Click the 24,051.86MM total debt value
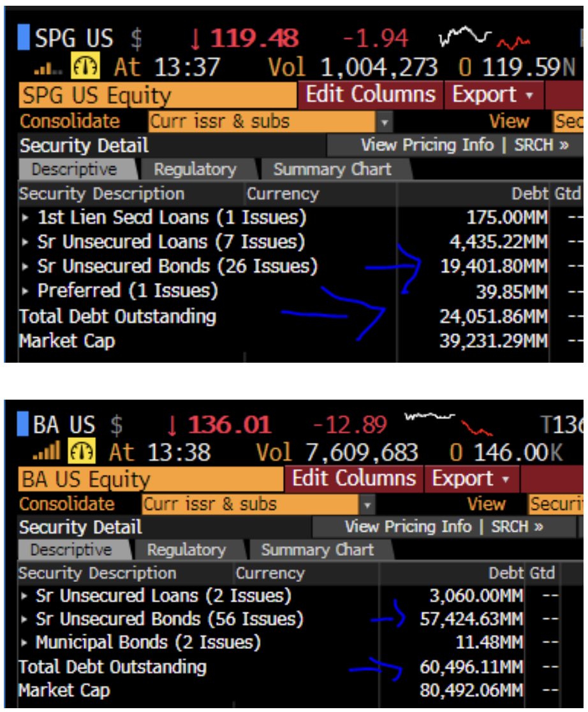 494,317
